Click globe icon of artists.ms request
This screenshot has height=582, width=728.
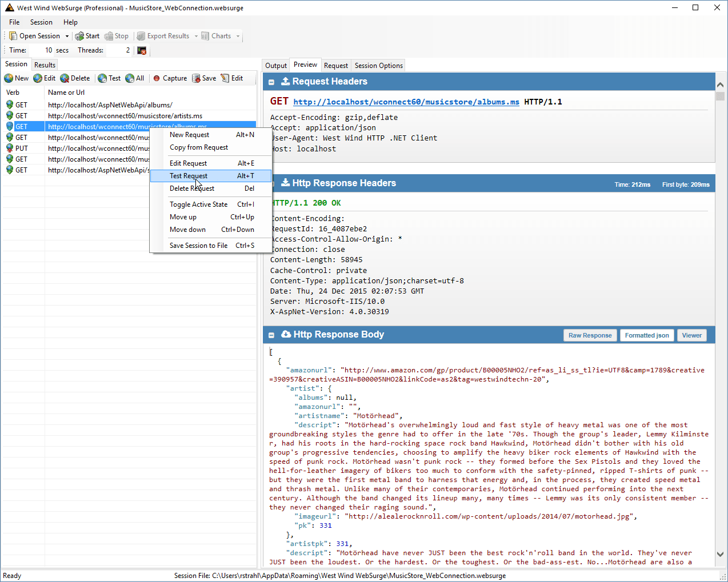10,116
